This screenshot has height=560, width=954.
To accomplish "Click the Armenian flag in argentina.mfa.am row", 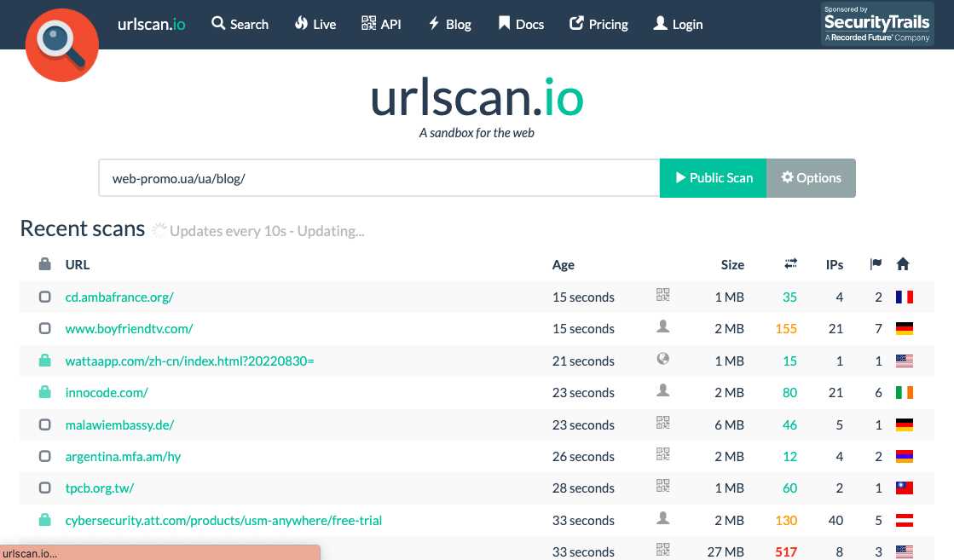I will point(904,456).
